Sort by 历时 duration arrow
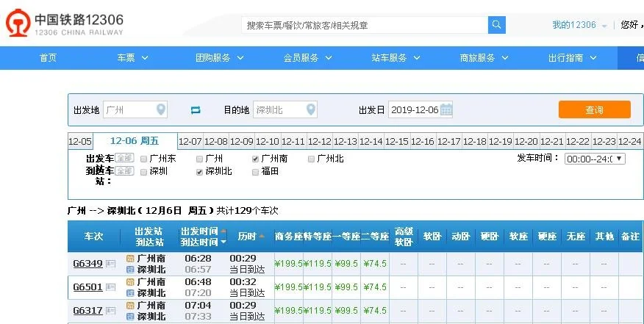 [x=262, y=236]
